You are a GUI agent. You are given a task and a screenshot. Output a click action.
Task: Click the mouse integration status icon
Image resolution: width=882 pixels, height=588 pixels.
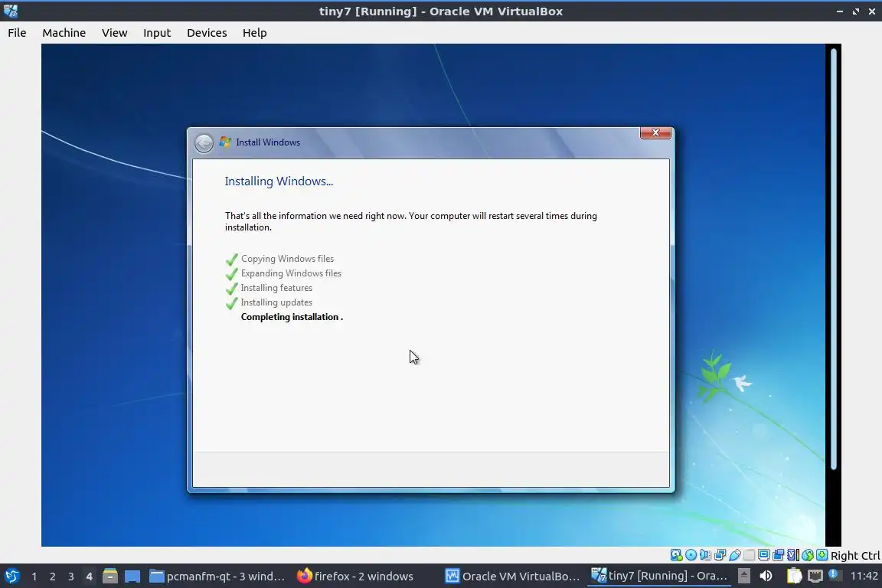pos(808,555)
